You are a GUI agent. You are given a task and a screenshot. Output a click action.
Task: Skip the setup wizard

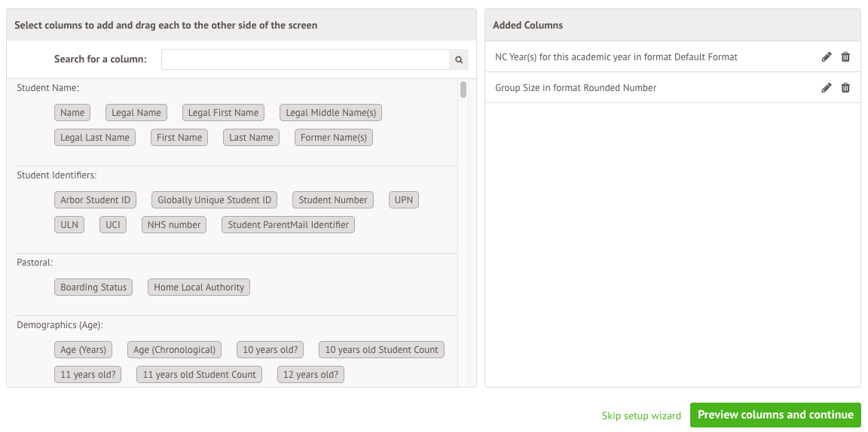(x=641, y=415)
